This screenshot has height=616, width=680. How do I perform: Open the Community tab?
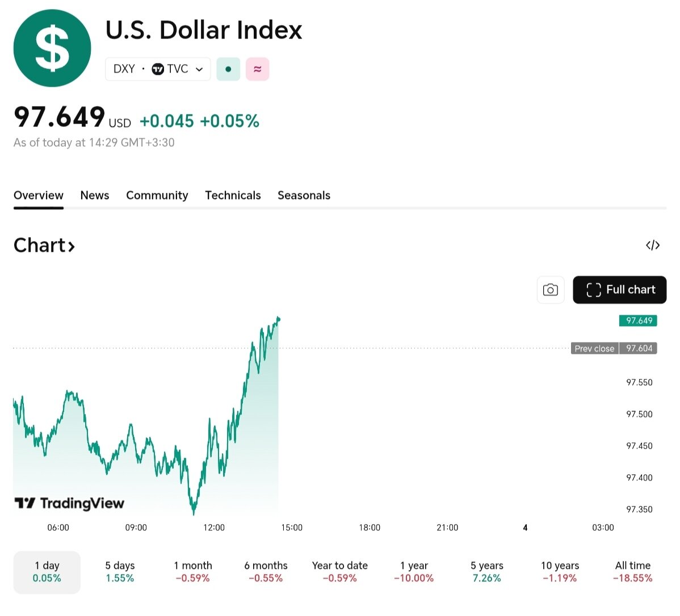click(x=157, y=195)
